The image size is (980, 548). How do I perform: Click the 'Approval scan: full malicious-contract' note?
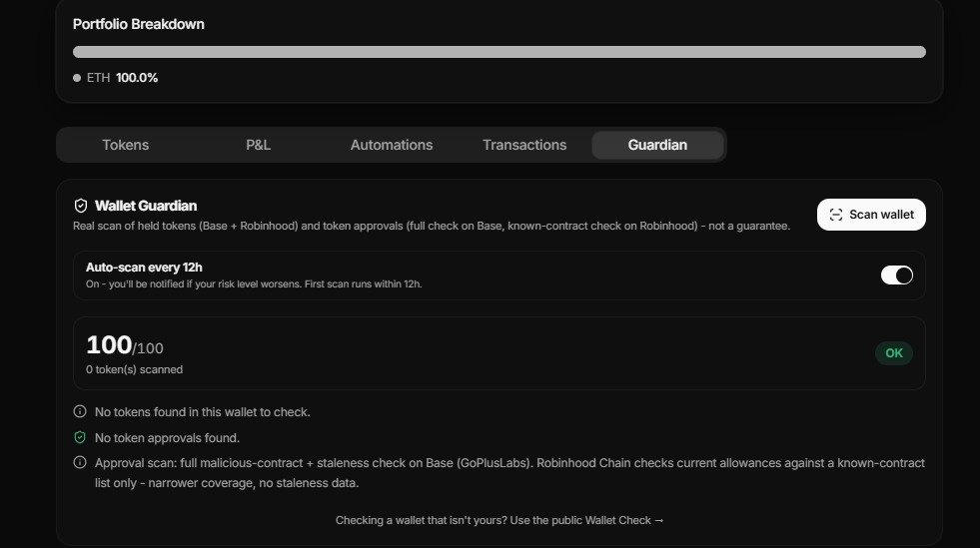(509, 473)
